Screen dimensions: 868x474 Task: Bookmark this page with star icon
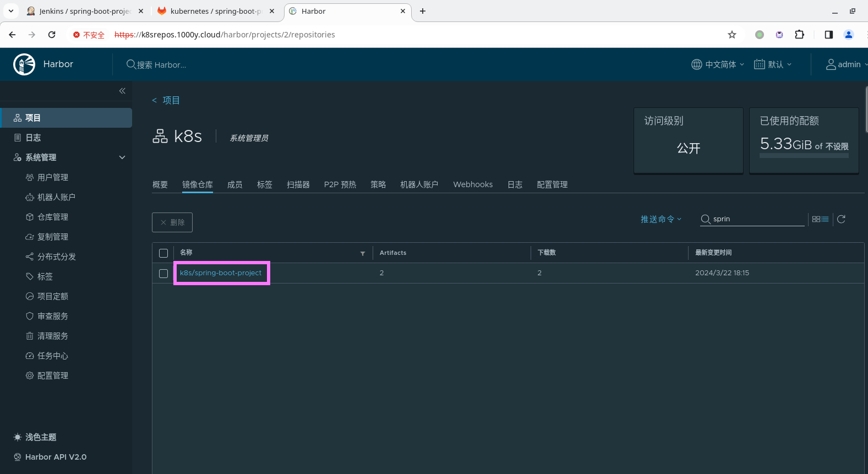[732, 35]
